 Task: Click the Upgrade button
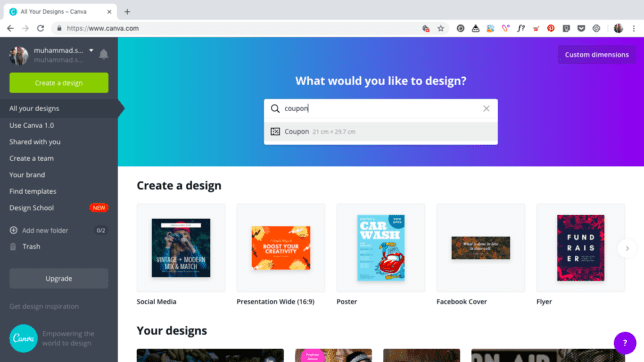coord(59,279)
